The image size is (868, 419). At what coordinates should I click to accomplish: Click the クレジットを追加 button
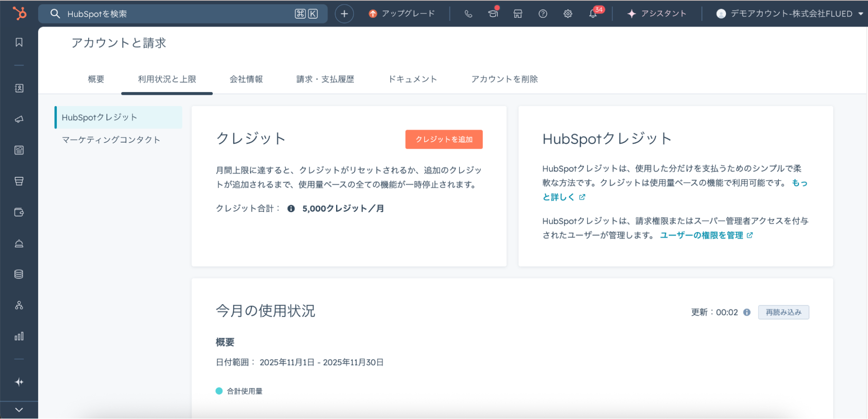coord(444,140)
